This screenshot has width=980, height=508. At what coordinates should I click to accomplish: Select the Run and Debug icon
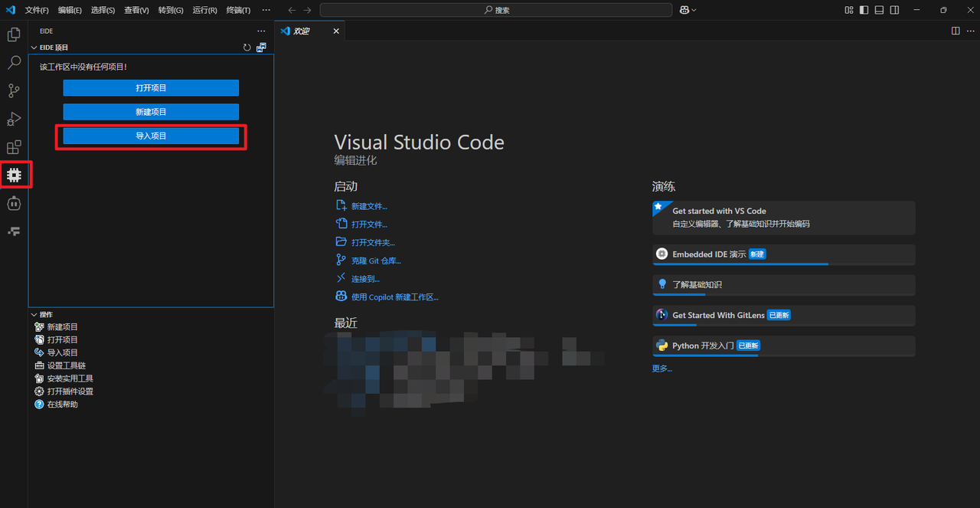pyautogui.click(x=14, y=119)
